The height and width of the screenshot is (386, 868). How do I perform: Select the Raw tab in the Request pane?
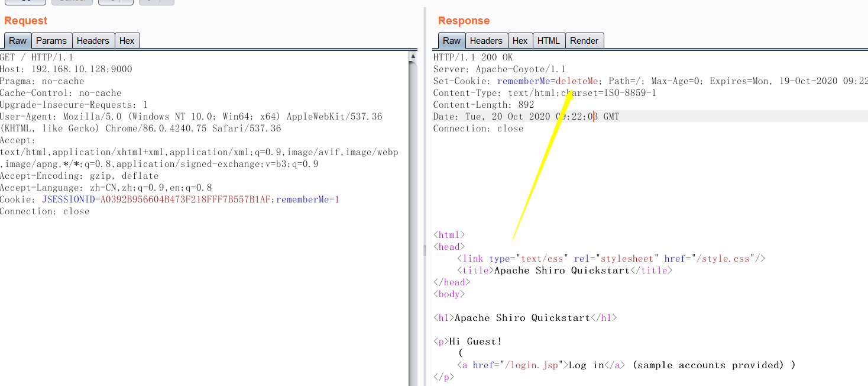[x=18, y=41]
